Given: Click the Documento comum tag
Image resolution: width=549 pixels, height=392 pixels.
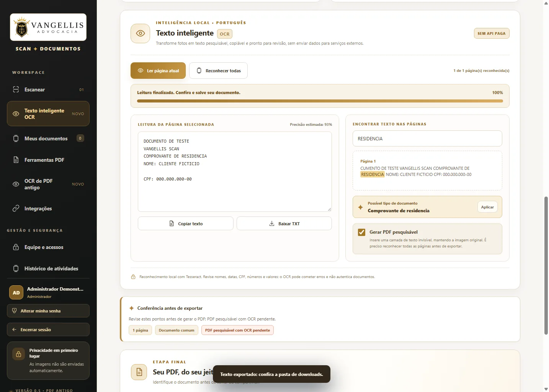Looking at the screenshot, I should click(176, 330).
